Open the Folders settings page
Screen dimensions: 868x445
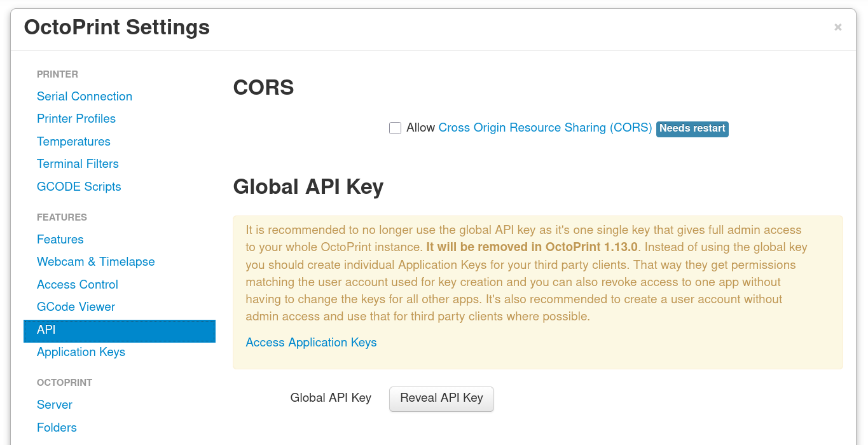tap(57, 427)
